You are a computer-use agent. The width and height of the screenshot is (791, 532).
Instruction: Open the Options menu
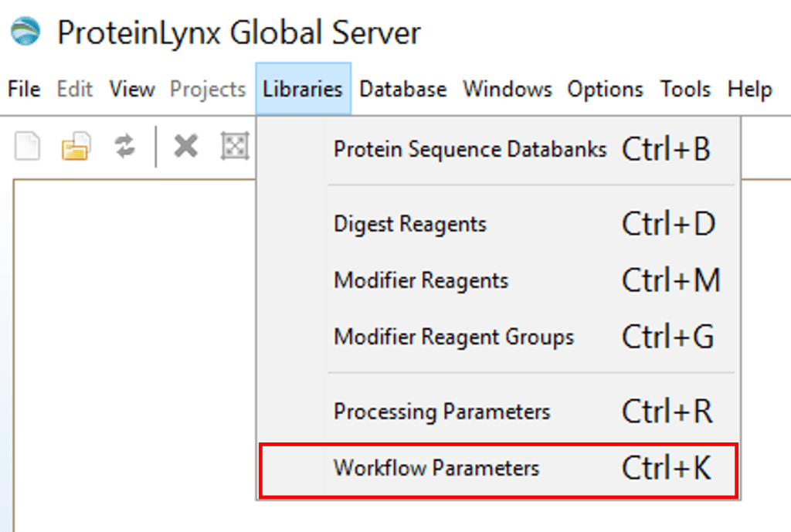[605, 90]
